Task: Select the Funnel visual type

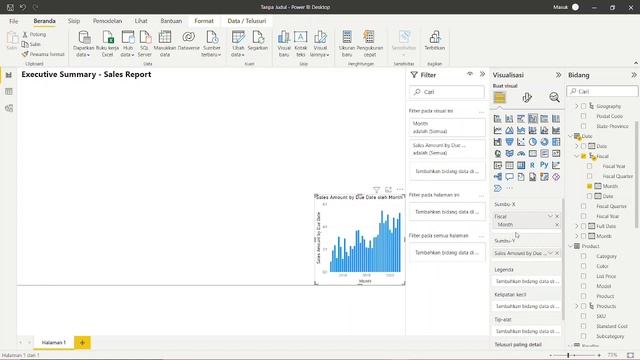Action: 509,142
